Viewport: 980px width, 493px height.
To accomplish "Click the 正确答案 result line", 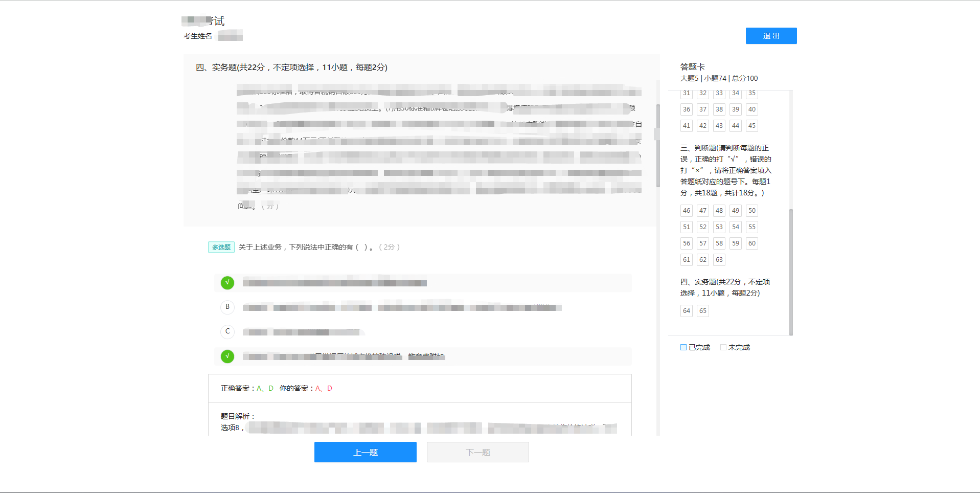I will click(x=277, y=389).
